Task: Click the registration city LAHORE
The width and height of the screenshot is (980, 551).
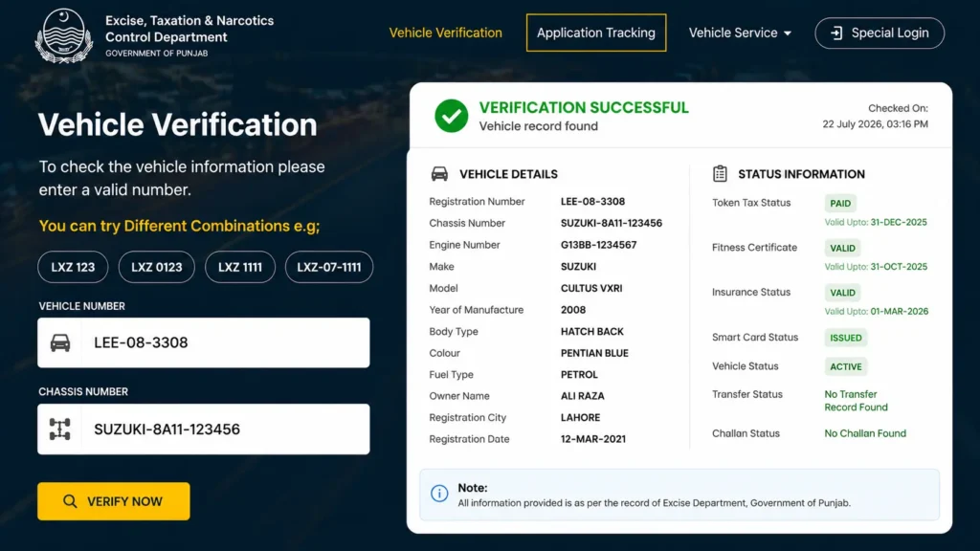Action: [x=580, y=417]
